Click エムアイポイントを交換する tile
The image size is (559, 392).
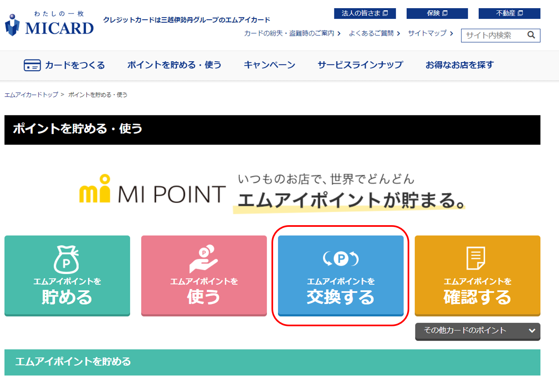(x=341, y=276)
